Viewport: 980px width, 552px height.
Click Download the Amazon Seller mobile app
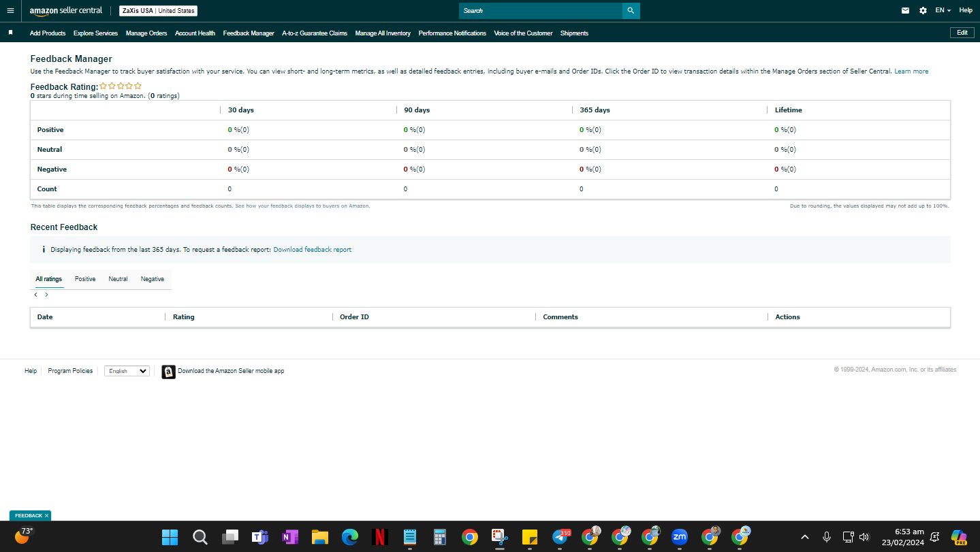coord(231,371)
